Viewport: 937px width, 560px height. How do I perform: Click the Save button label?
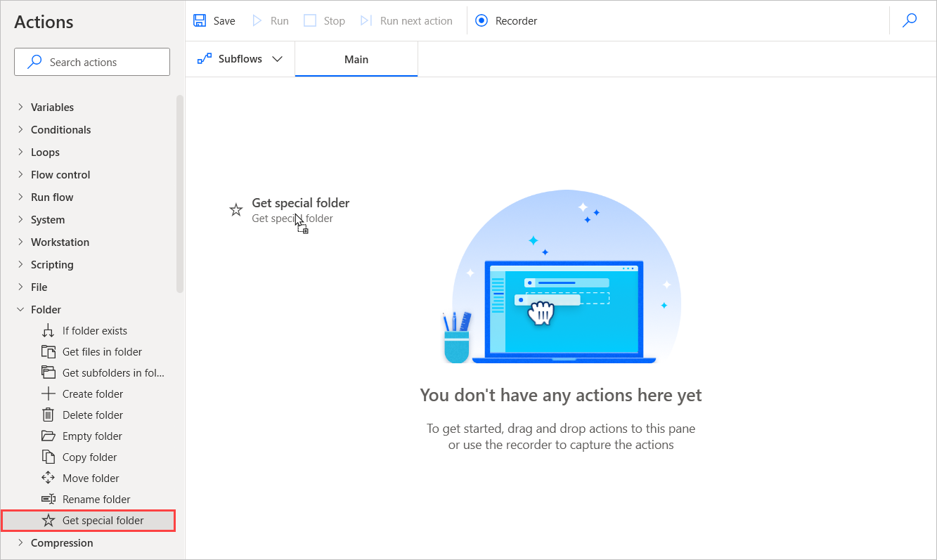point(224,20)
